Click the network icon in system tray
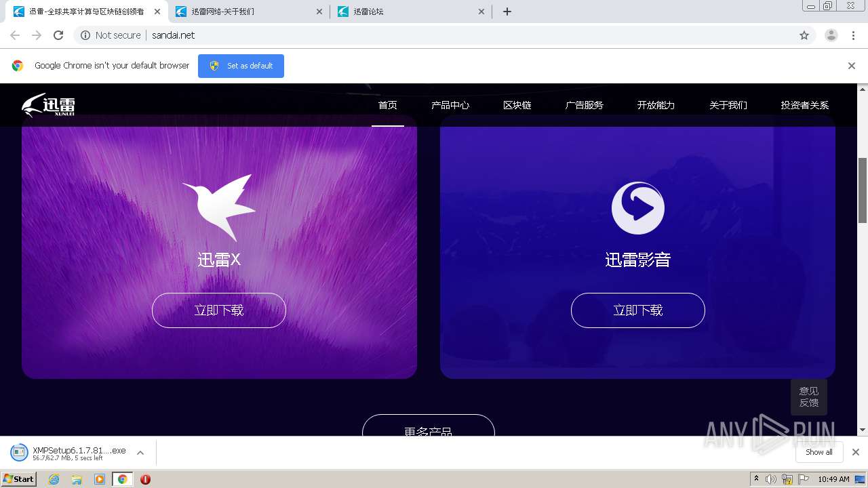Screen dimensions: 868x488 [x=787, y=479]
